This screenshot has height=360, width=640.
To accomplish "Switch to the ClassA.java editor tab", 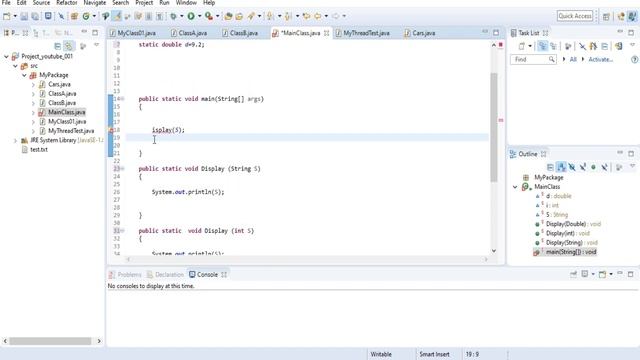I will tap(189, 33).
